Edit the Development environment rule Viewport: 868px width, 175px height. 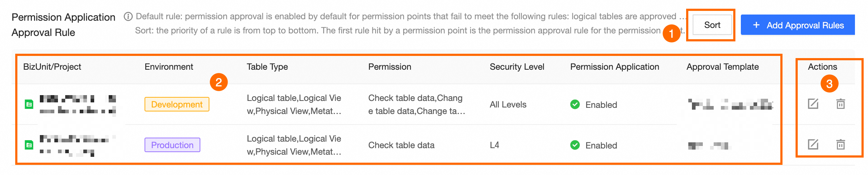(813, 104)
